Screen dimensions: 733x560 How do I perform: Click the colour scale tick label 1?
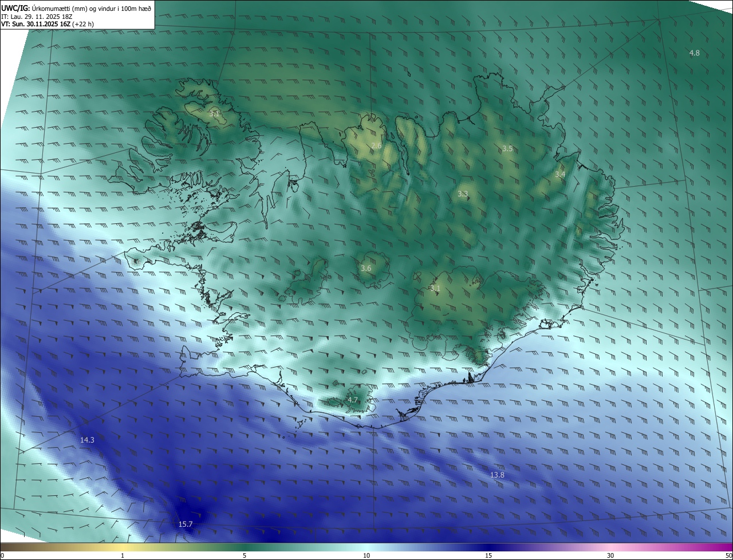pos(123,555)
